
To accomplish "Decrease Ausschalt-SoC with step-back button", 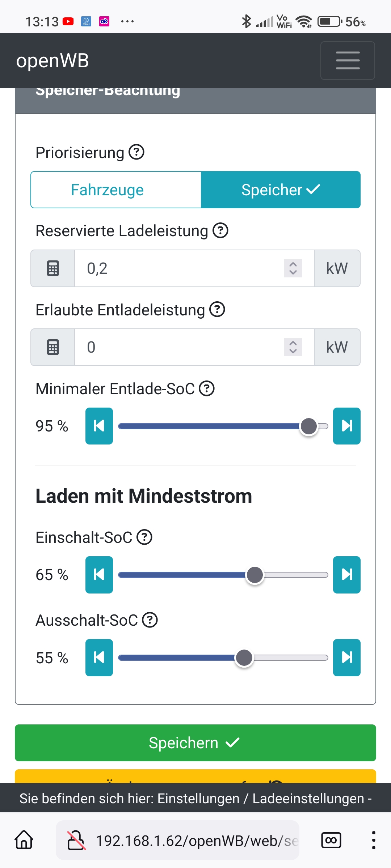I will [x=99, y=658].
